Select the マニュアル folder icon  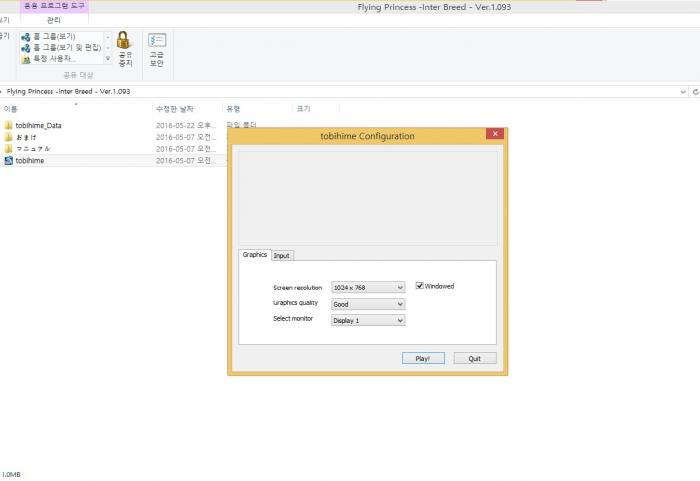click(9, 148)
